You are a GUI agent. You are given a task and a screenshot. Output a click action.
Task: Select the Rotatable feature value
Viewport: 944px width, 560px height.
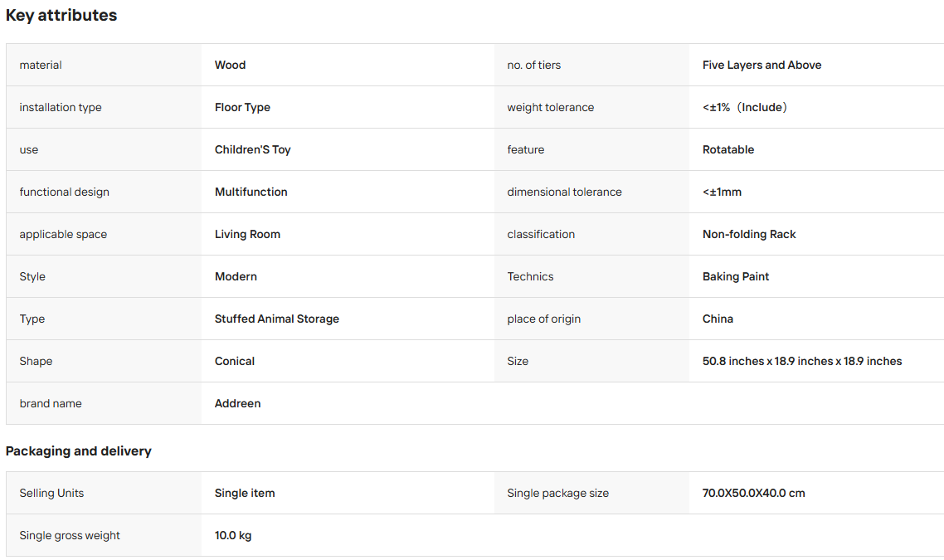pyautogui.click(x=727, y=149)
